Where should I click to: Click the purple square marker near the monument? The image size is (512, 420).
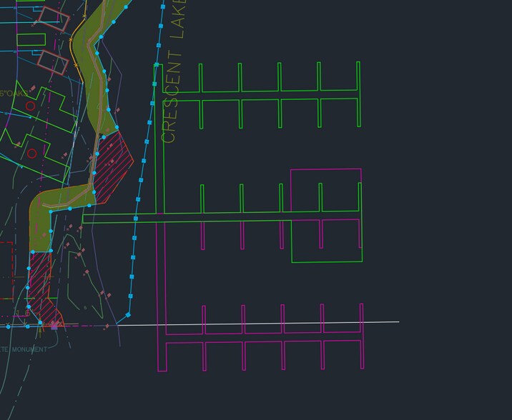(x=54, y=326)
